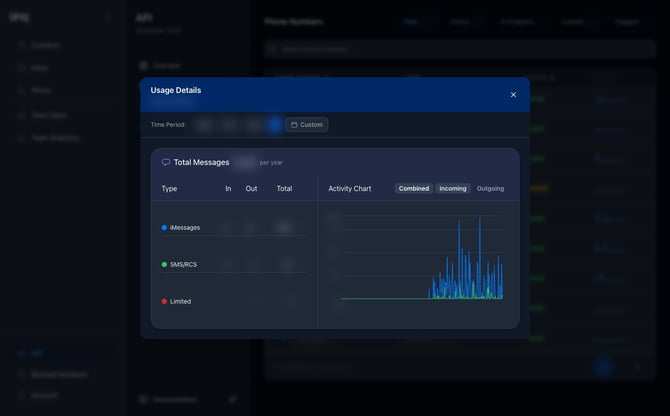Click the Type column header
Screen dimensions: 670x416
click(x=170, y=188)
